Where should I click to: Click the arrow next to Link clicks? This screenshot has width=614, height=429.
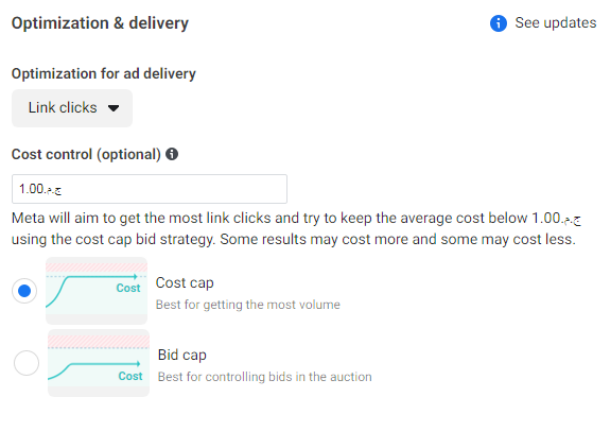(113, 108)
